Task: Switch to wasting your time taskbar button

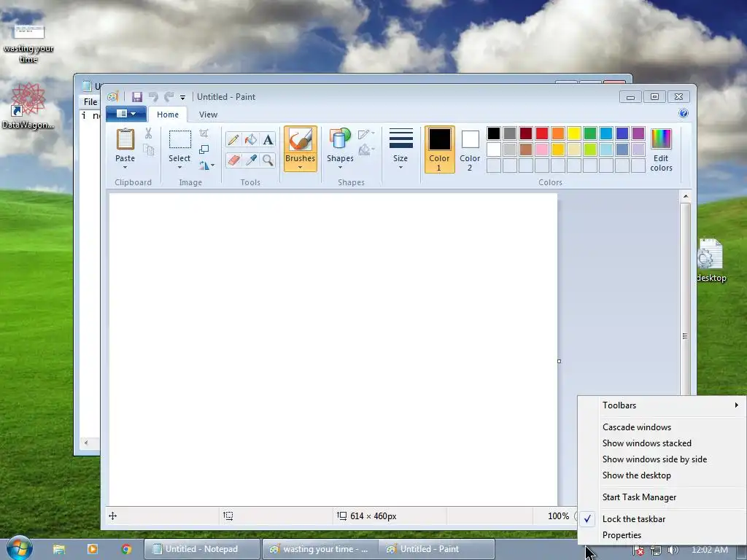Action: coord(320,549)
